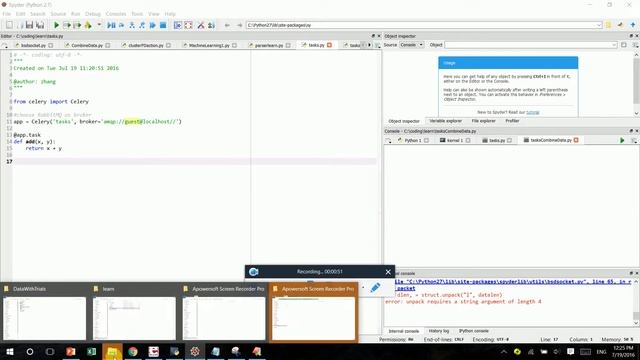Maximize the current pane
This screenshot has height=360, width=640.
point(178,25)
